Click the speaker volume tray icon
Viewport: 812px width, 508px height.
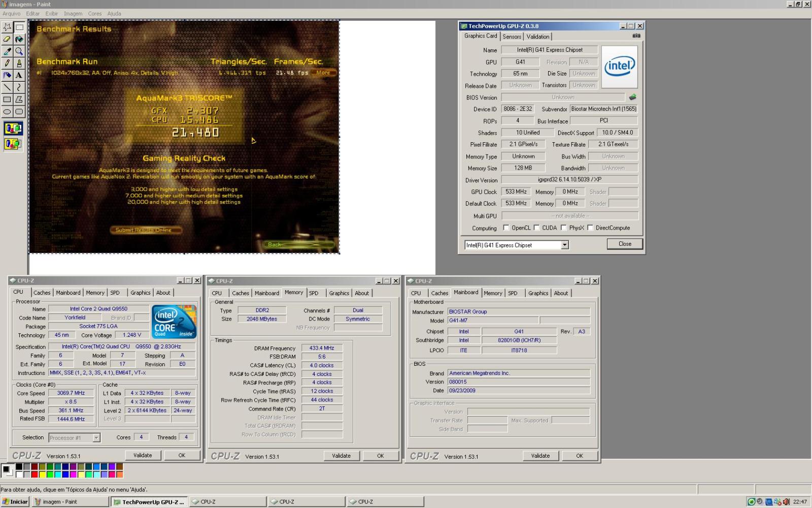(786, 502)
